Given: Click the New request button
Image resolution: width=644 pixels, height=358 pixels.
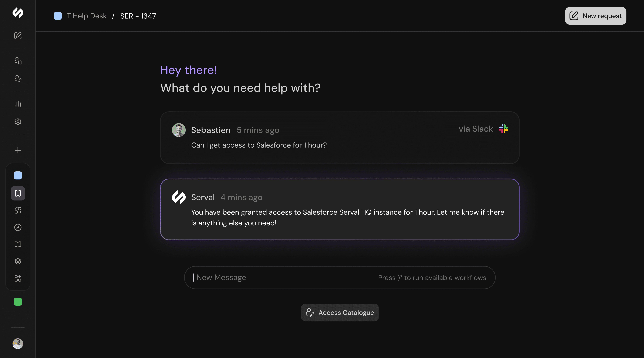Looking at the screenshot, I should point(596,16).
